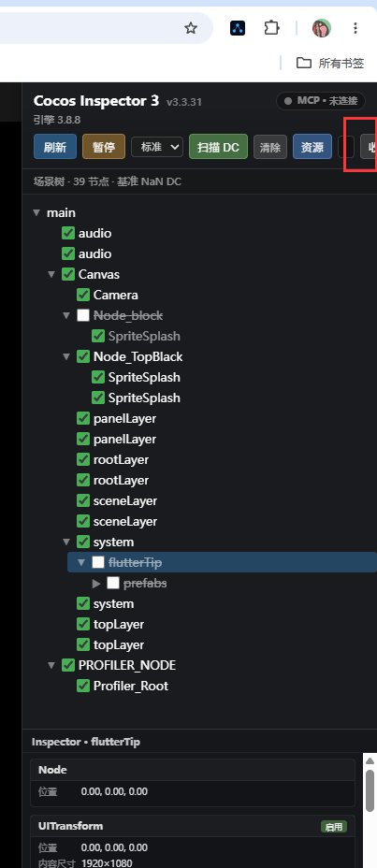Collapse the Node_TopBlack tree node
Image resolution: width=377 pixels, height=868 pixels.
point(66,356)
